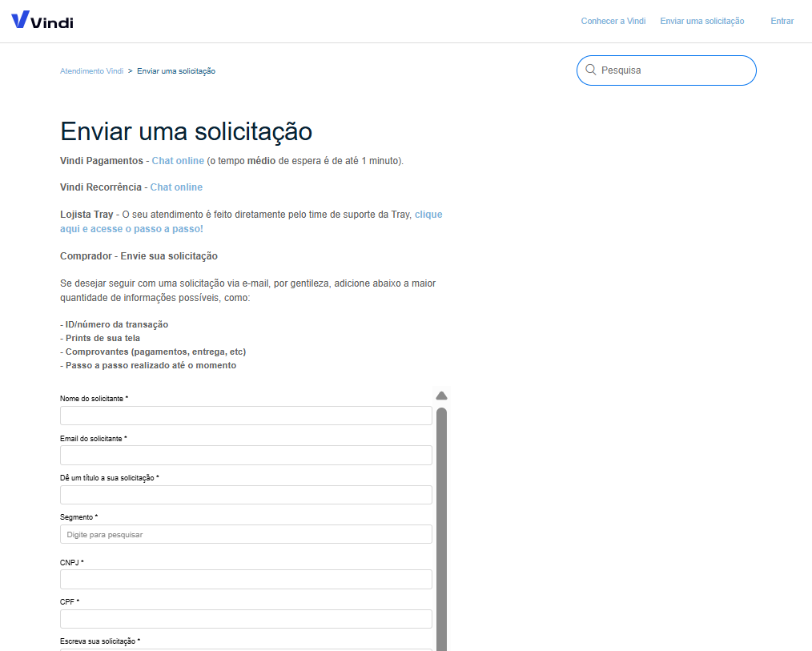Click the 'Escreva sua solicitação' field label

[99, 641]
